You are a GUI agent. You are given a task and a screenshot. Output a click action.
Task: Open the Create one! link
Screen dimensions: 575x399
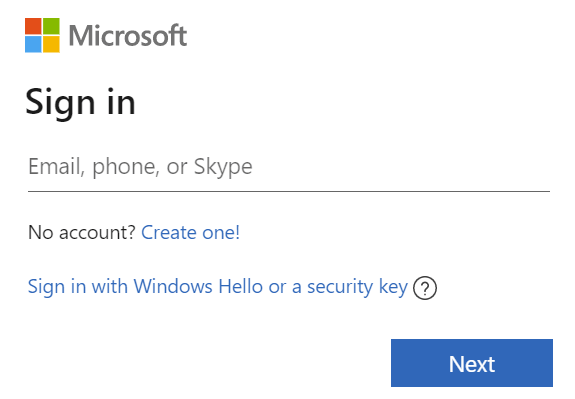coord(191,233)
